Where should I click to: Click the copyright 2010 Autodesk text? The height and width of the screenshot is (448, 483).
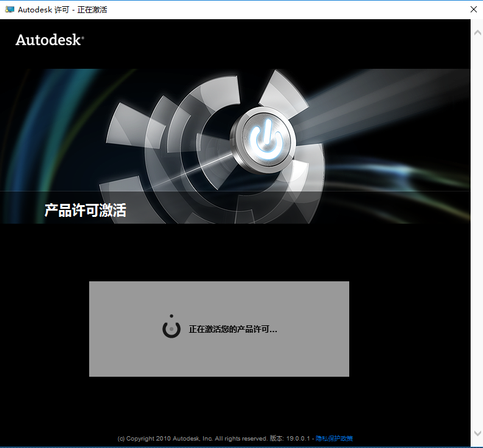tap(192, 439)
